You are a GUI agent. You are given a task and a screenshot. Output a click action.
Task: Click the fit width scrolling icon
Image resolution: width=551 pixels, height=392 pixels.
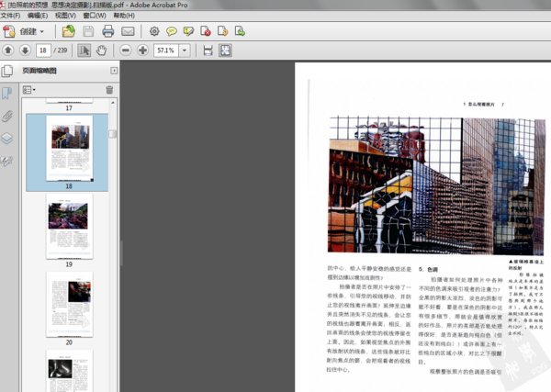(208, 50)
